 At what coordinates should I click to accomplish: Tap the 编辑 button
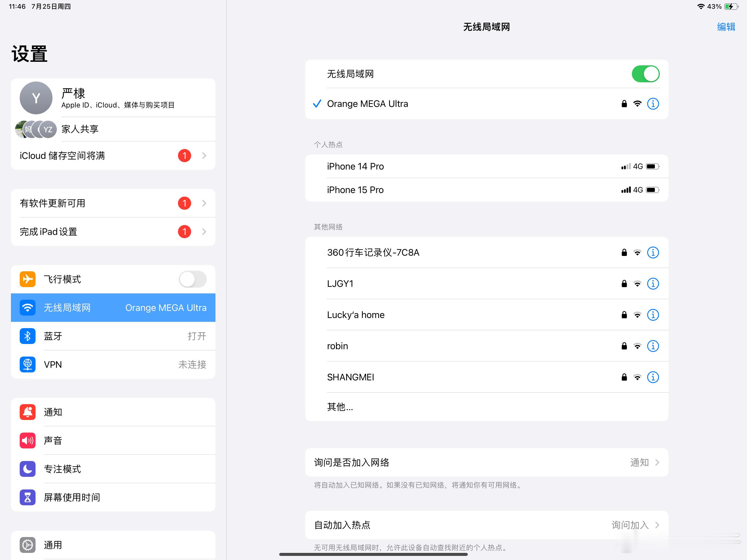point(726,27)
